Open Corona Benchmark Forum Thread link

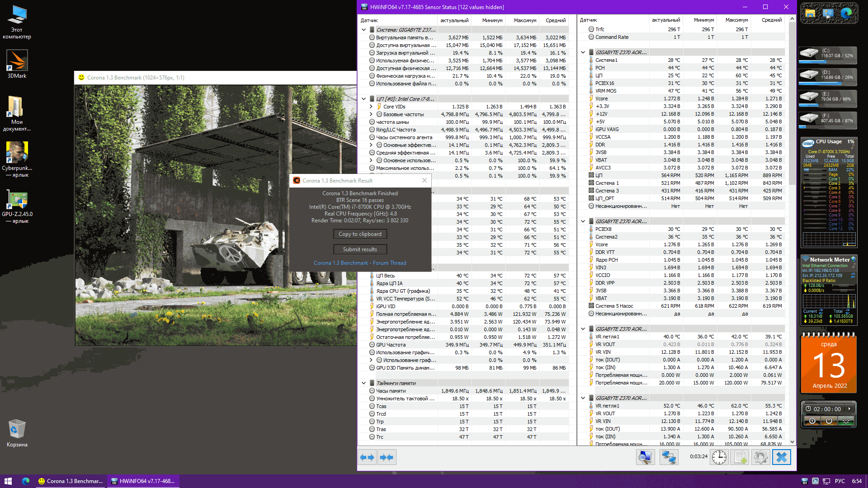coord(360,263)
